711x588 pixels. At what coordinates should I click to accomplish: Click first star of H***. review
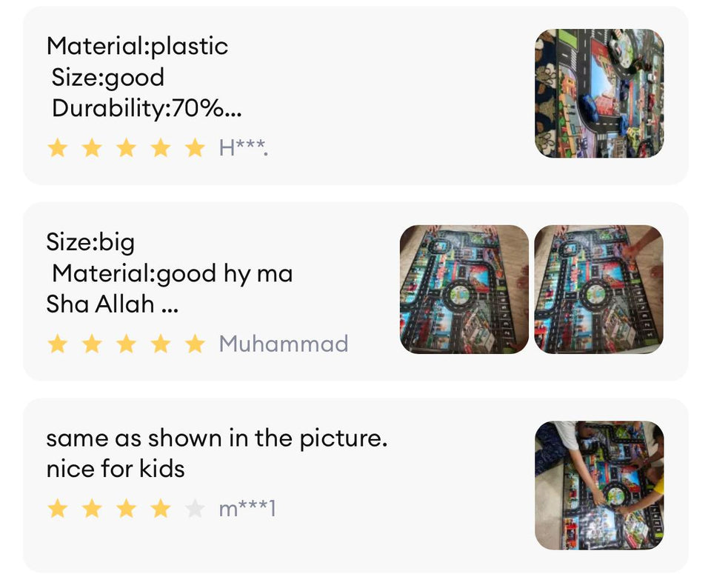(x=57, y=148)
